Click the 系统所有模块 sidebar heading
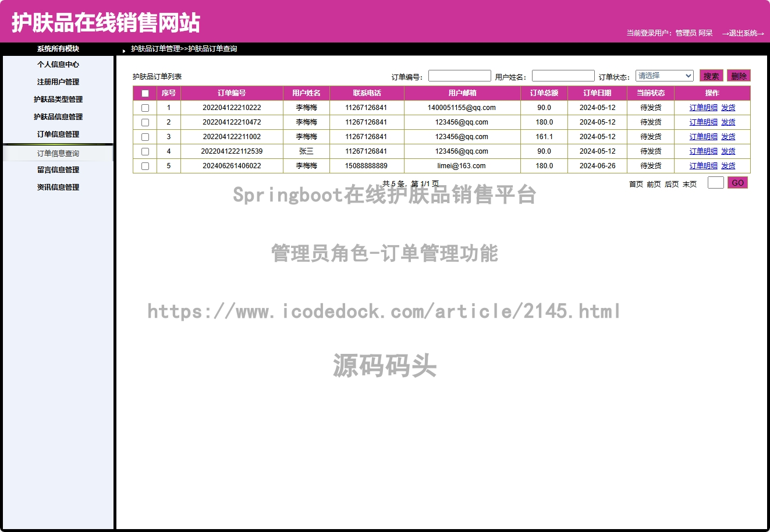This screenshot has height=532, width=770. pyautogui.click(x=58, y=49)
